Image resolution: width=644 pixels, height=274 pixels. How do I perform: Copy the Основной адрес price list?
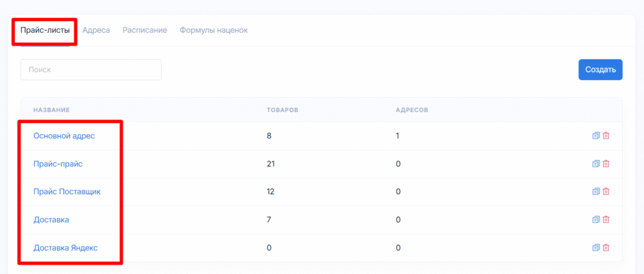596,135
